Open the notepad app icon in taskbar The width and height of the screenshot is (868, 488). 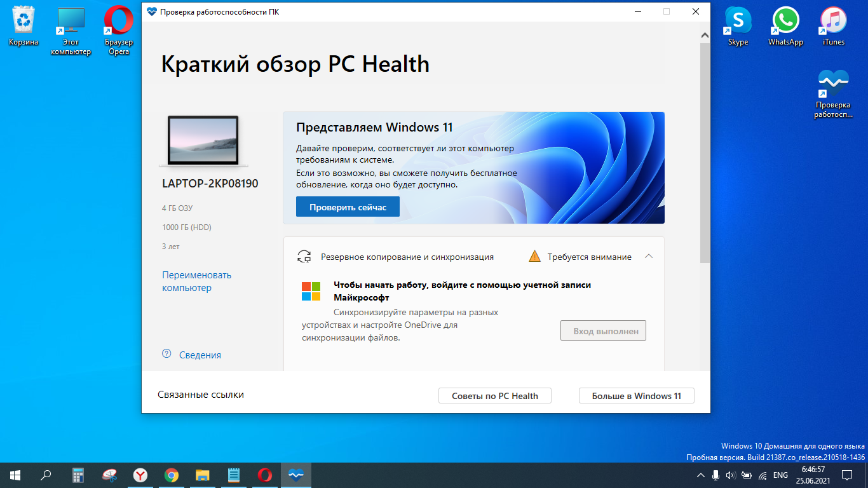tap(234, 475)
